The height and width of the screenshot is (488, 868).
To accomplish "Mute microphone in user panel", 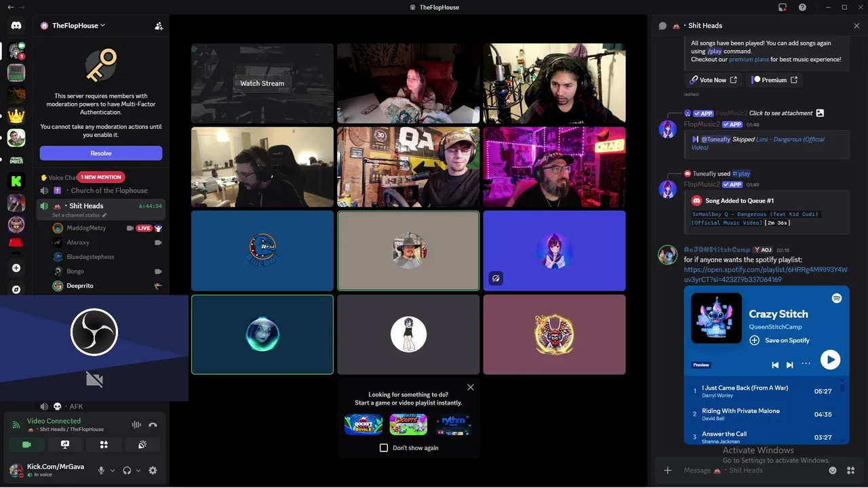I will (101, 470).
